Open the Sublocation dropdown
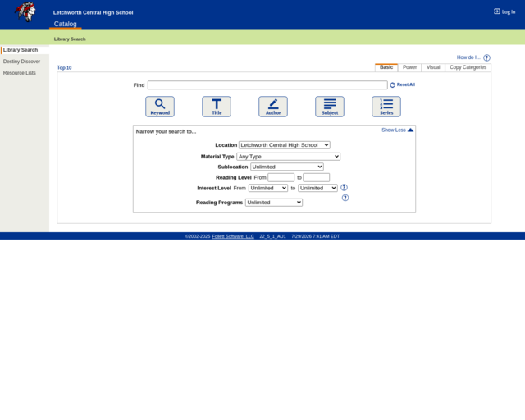Screen dimensions: 525x420 (x=287, y=167)
